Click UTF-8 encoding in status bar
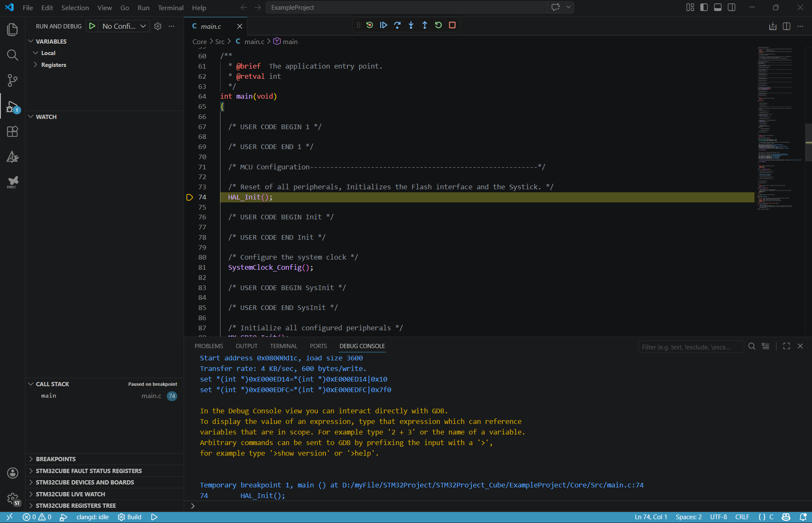This screenshot has height=523, width=812. pyautogui.click(x=718, y=517)
